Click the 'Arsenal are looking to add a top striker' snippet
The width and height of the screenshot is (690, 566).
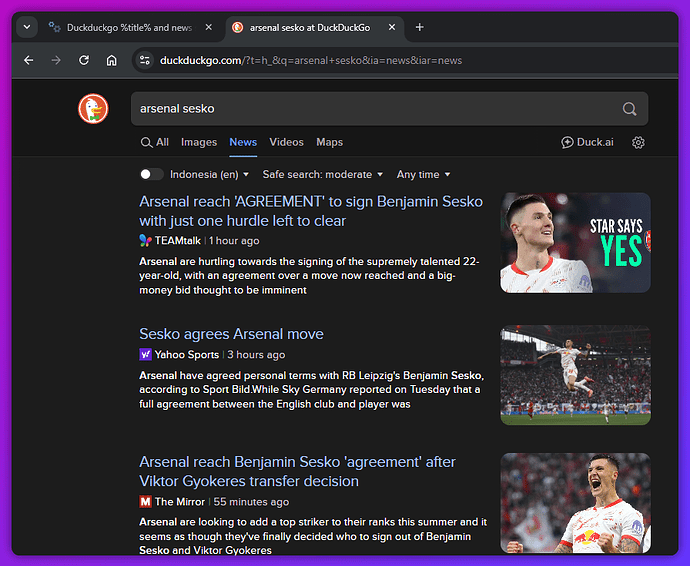coord(313,536)
